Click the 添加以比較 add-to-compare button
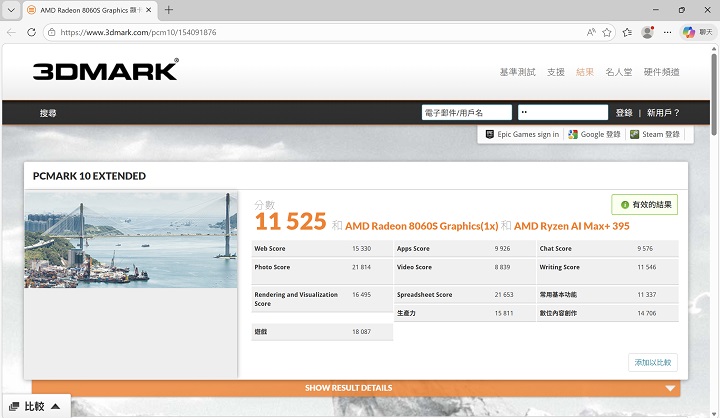Viewport: 720px width, 418px height. 652,362
